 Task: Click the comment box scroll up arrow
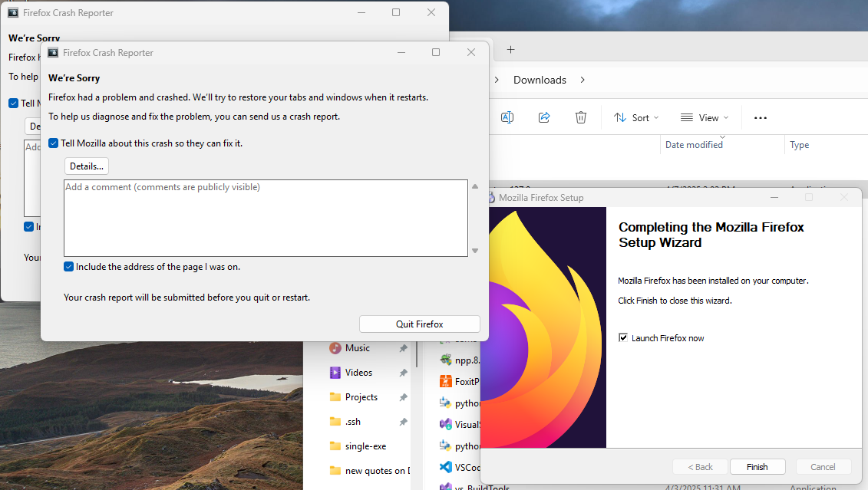[x=475, y=186]
